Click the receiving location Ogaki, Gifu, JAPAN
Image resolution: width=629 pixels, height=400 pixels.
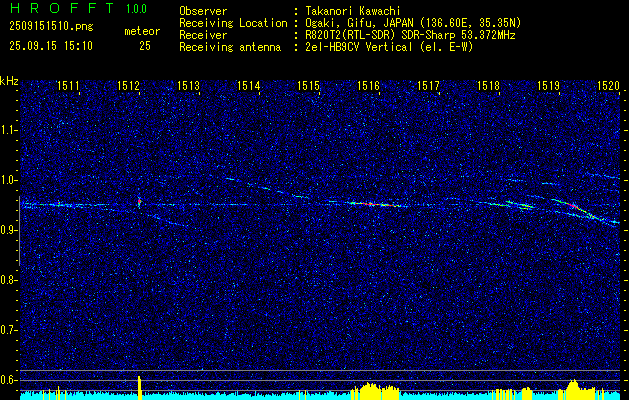coord(359,23)
